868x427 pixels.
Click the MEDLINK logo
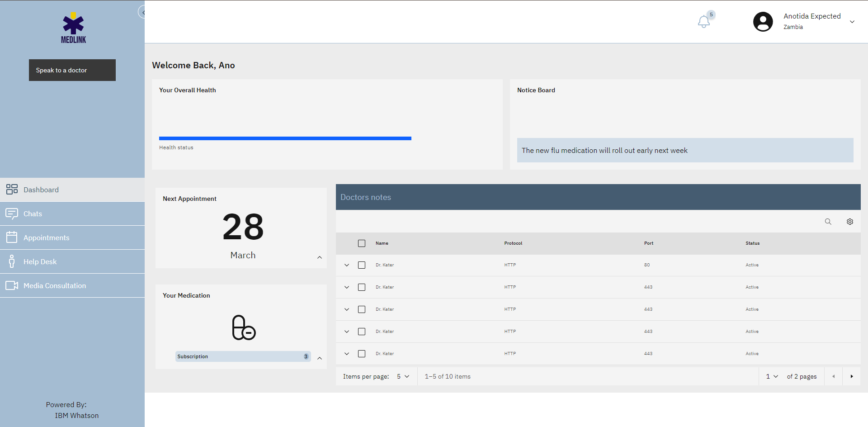[x=73, y=28]
